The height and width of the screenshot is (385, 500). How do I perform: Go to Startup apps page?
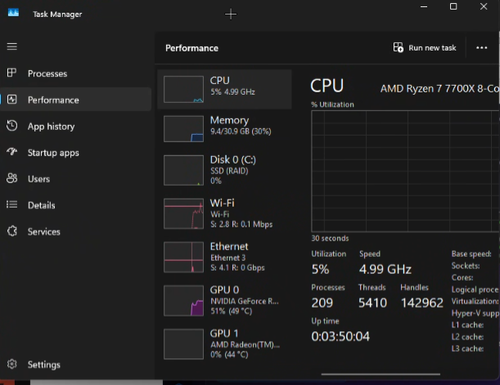(76, 153)
